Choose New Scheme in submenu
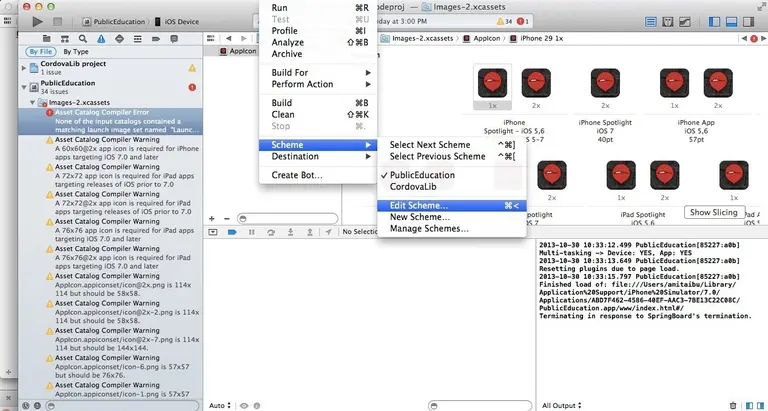768x411 pixels. pos(452,217)
